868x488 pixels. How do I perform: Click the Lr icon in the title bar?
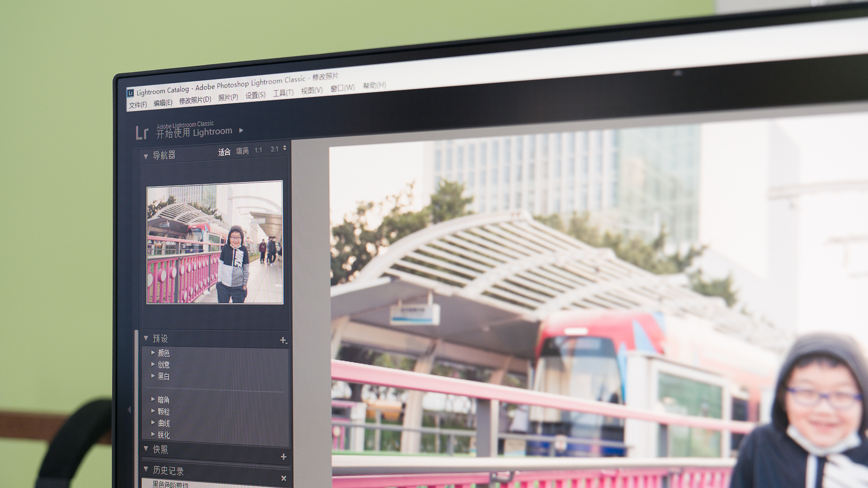pyautogui.click(x=131, y=93)
